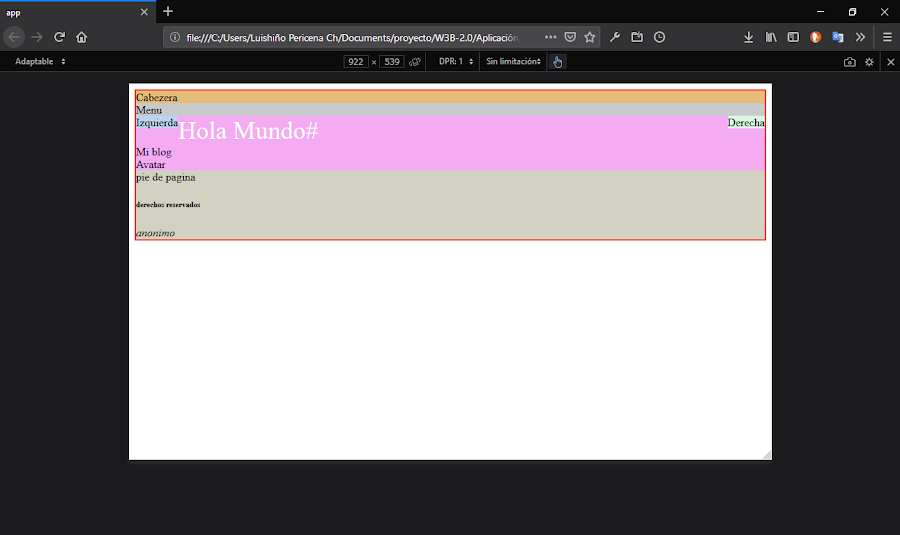Restore down the Firefox window
Screen dimensions: 900x535
pos(852,11)
